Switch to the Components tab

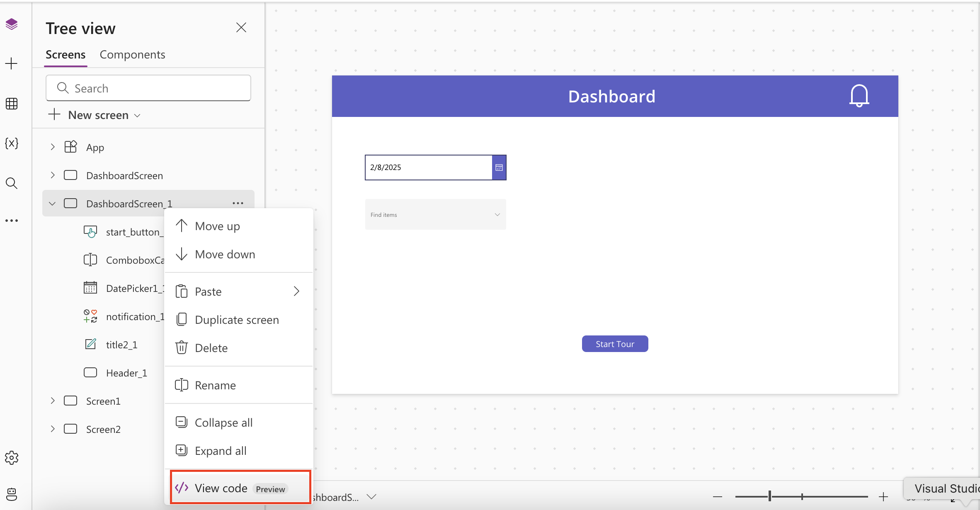tap(132, 55)
